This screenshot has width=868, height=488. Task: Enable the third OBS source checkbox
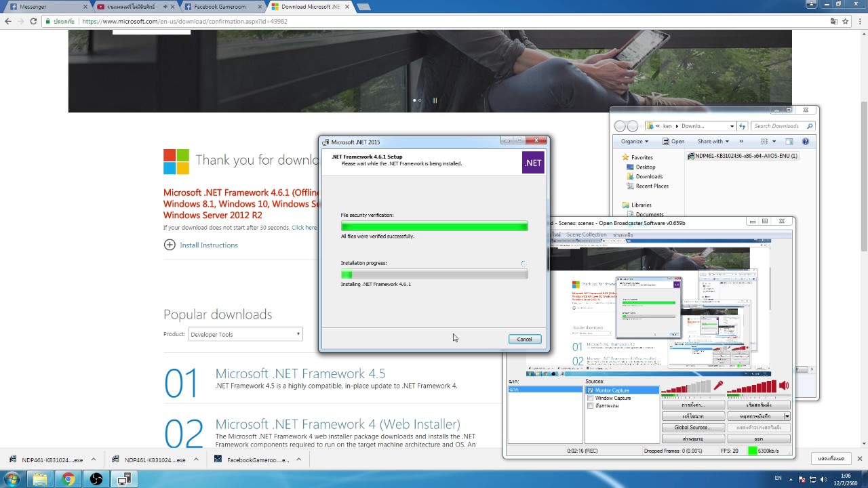coord(590,405)
